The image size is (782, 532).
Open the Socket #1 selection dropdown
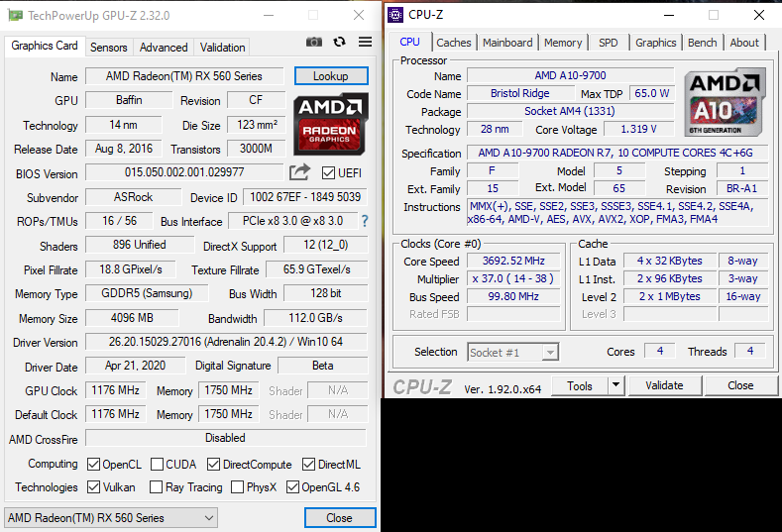(512, 353)
